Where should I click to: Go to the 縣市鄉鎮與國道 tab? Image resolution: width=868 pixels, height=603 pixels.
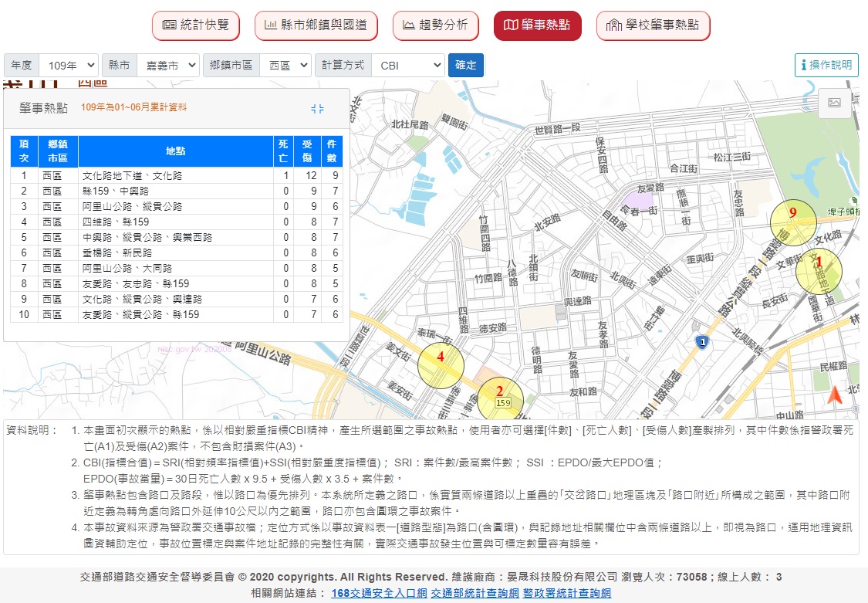pos(316,25)
